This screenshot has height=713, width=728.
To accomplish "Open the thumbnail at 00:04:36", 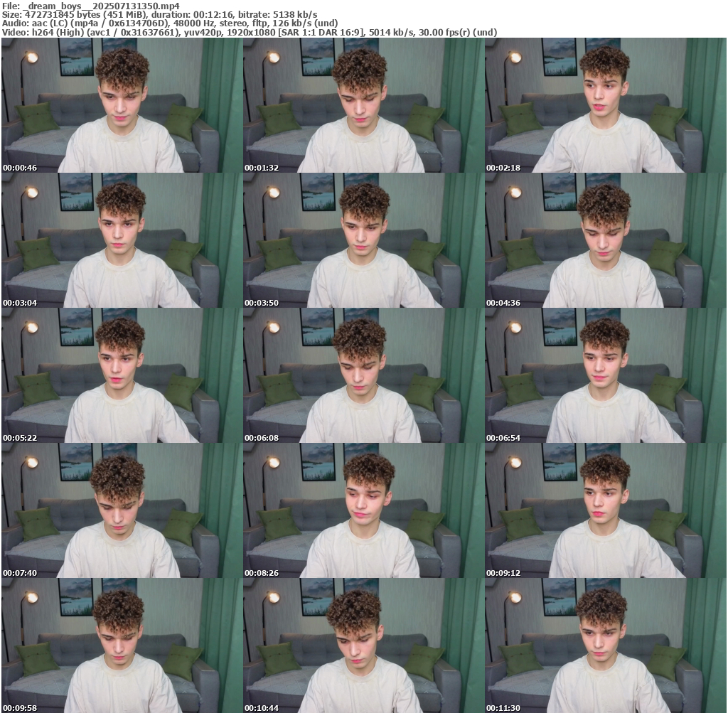I will click(605, 240).
